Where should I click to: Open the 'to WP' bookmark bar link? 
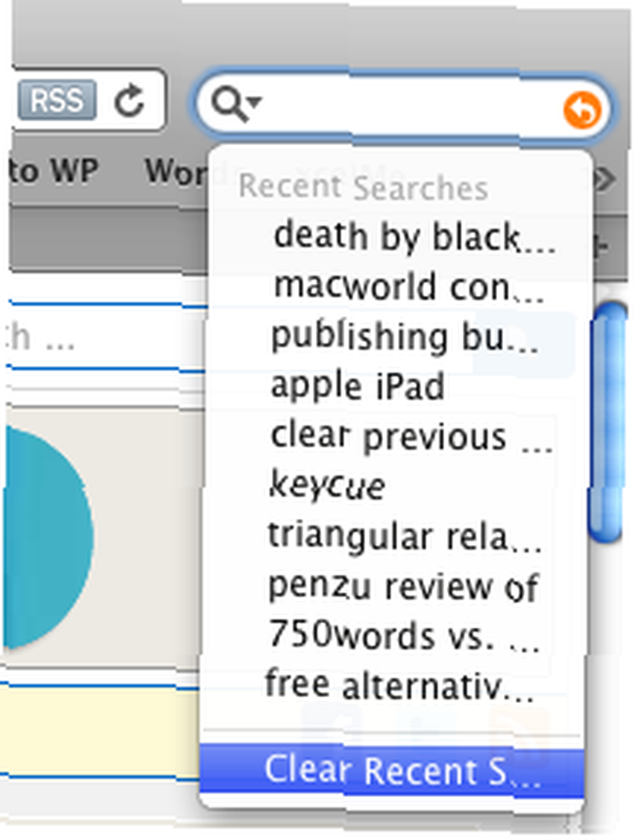click(52, 171)
